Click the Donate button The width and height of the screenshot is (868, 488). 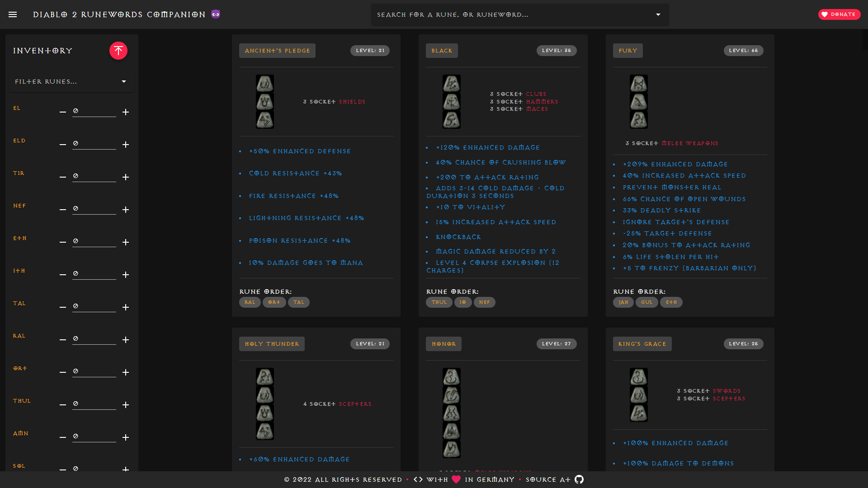tap(839, 14)
